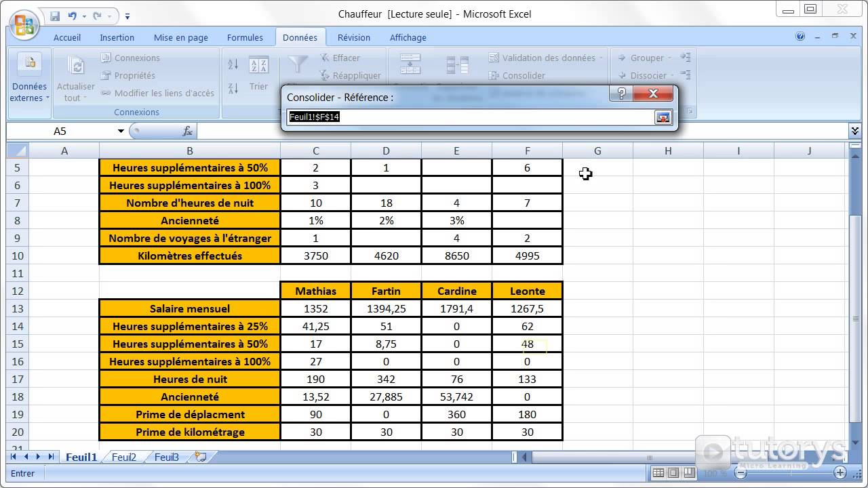
Task: Undo last action in quick access toolbar
Action: pos(72,16)
